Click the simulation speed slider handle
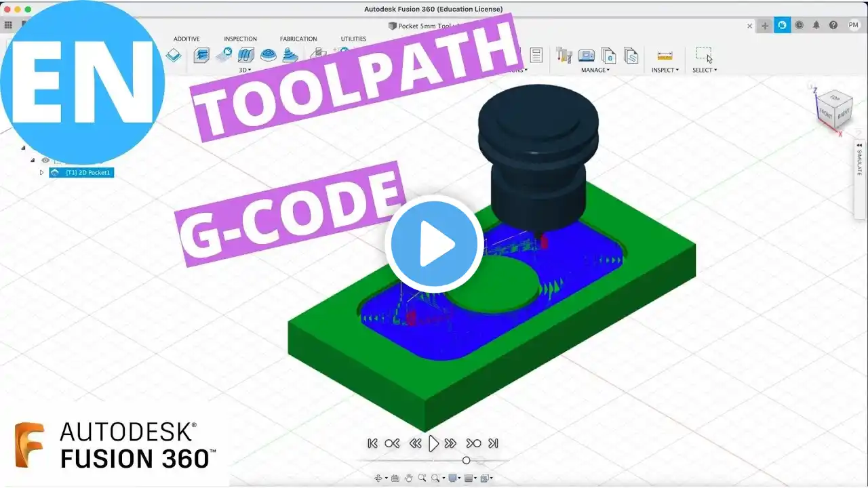This screenshot has width=868, height=488. click(466, 460)
